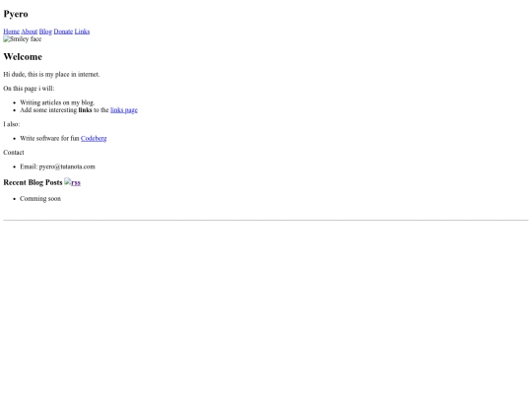Click 'On this page i will:' text
Viewport: 532px width, 399px height.
tap(29, 89)
